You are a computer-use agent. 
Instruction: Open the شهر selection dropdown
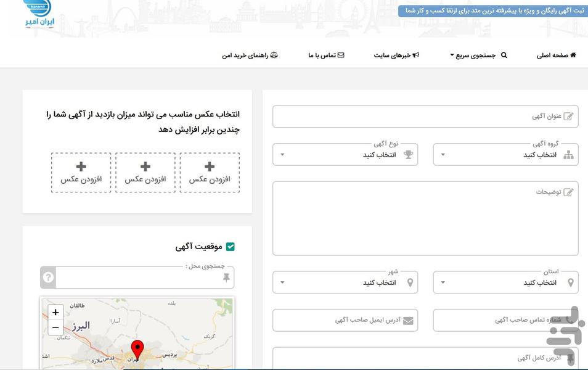point(345,282)
